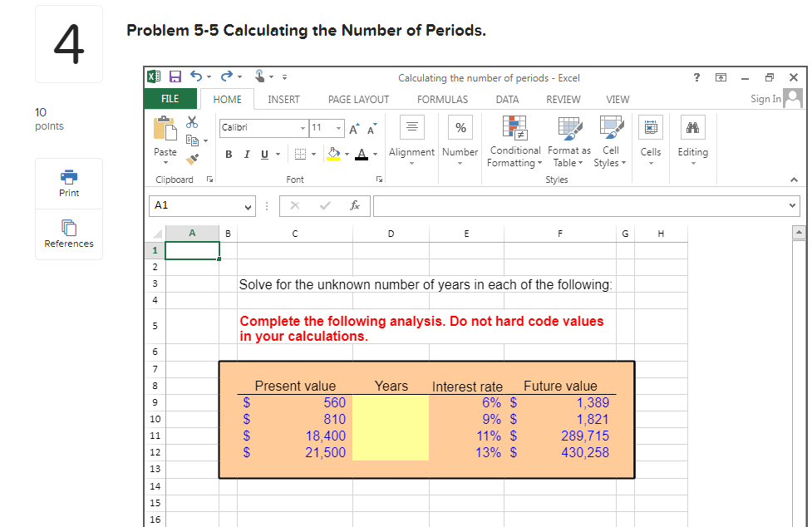
Task: Select the Format as Table icon
Action: coord(568,141)
